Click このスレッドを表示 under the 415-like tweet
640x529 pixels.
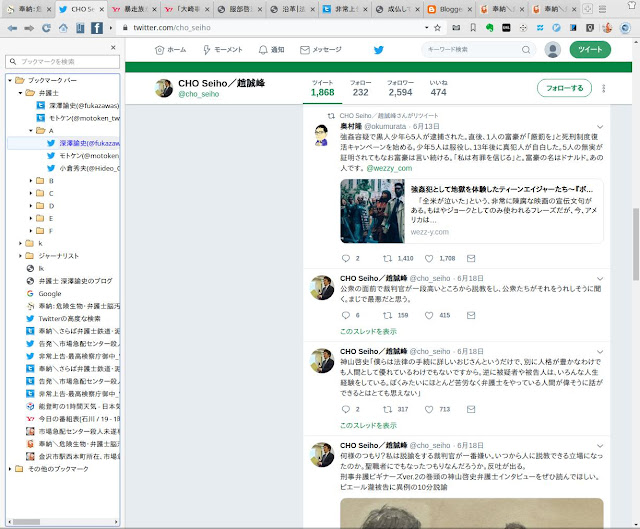point(369,331)
